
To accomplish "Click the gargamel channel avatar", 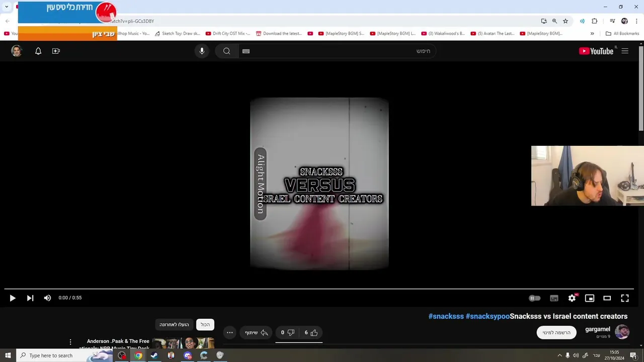I will (x=622, y=332).
